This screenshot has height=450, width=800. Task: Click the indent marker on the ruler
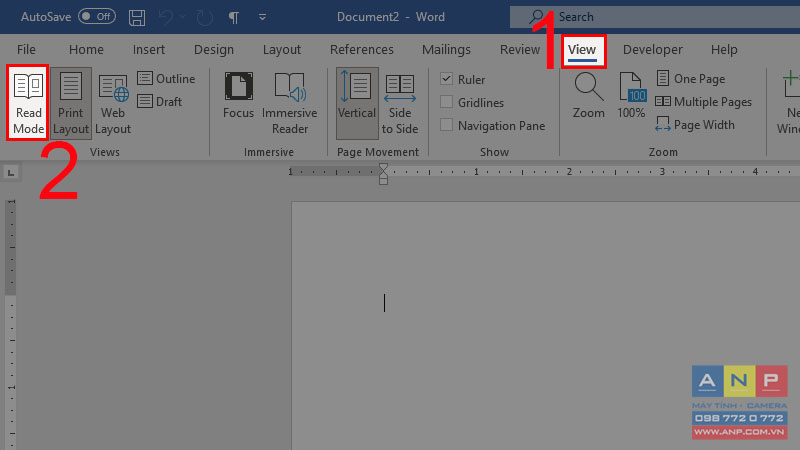point(383,174)
